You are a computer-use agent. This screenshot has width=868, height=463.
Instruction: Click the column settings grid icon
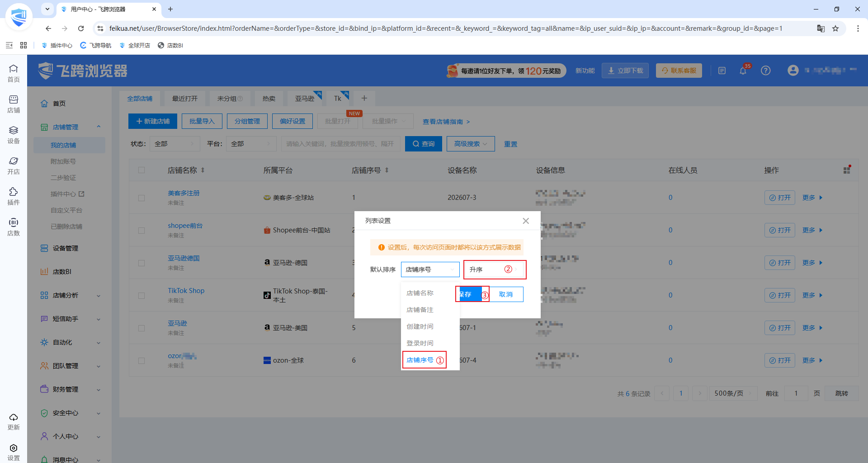(847, 170)
